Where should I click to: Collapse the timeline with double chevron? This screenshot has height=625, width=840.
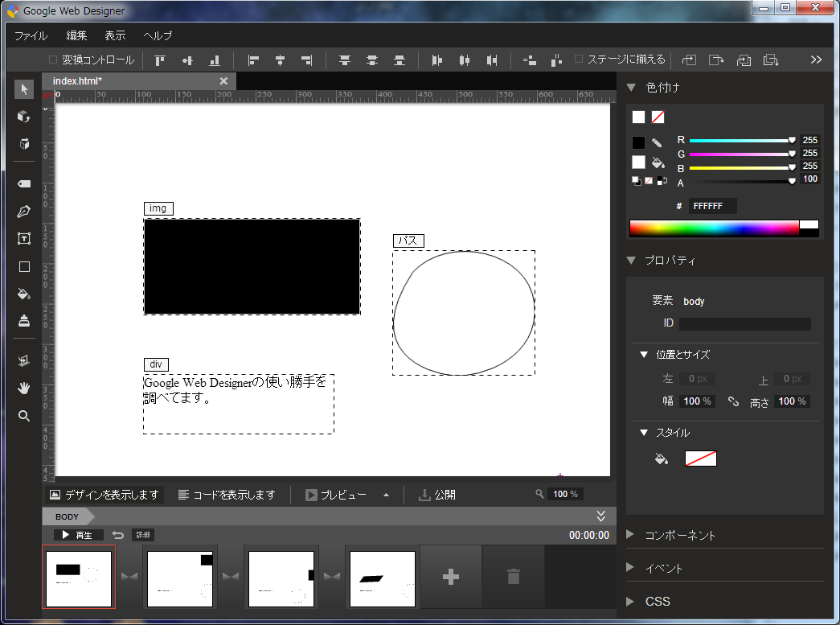(601, 516)
